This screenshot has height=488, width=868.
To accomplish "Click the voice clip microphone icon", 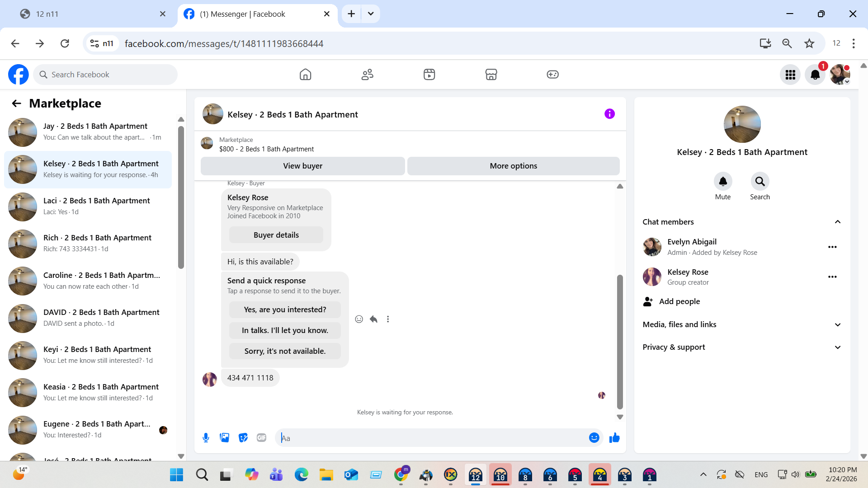I will click(x=206, y=437).
